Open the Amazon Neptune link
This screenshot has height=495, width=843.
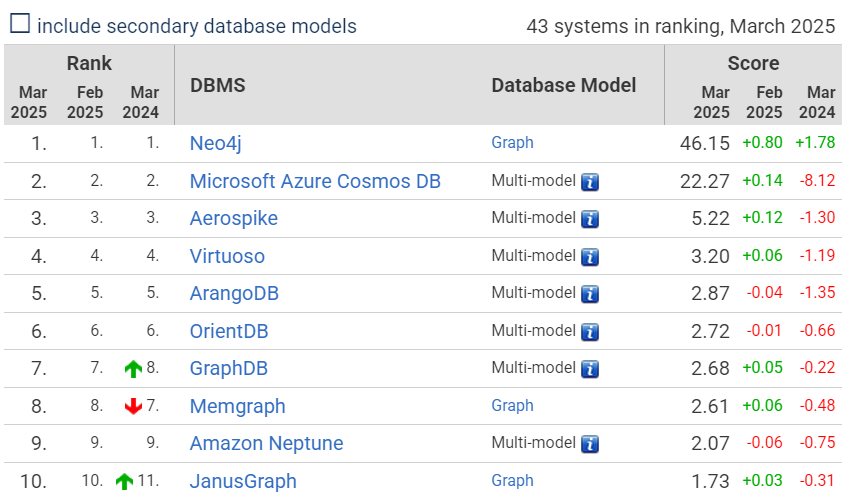click(x=266, y=443)
